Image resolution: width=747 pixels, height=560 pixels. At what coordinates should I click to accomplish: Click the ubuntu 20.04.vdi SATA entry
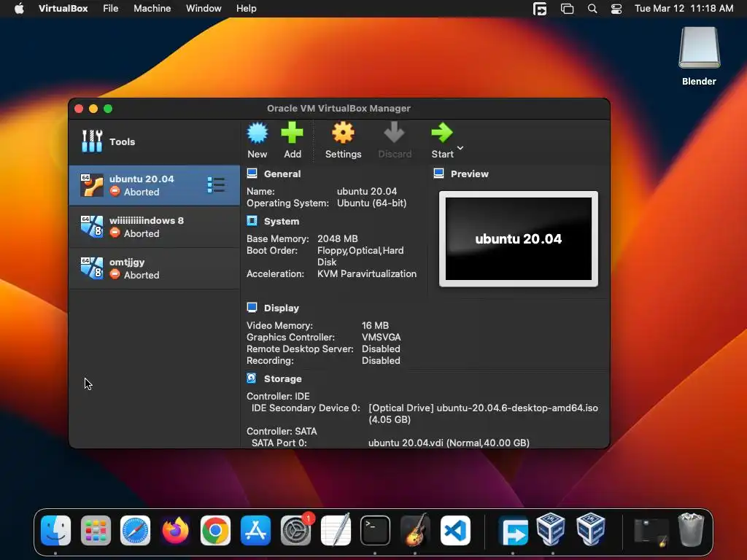click(449, 443)
